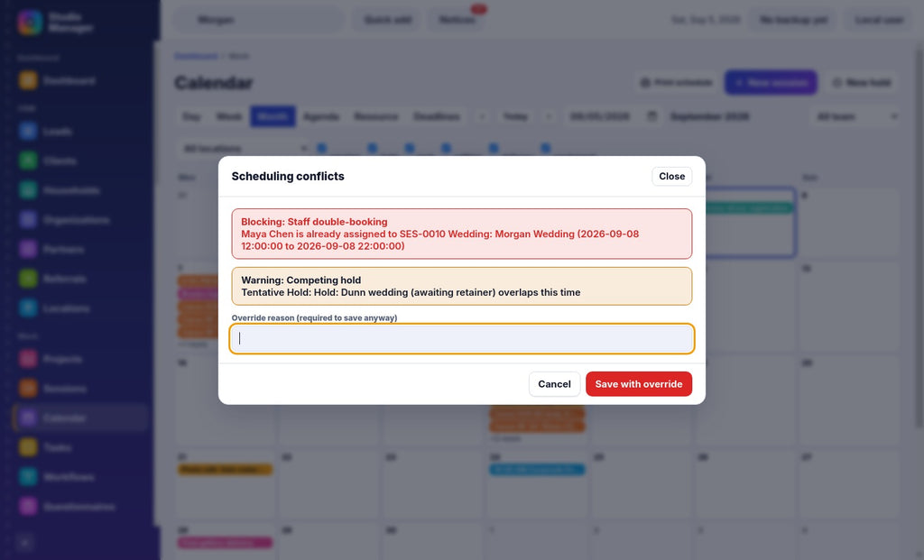The width and height of the screenshot is (924, 560).
Task: Switch to the Agenda view tab
Action: point(321,116)
